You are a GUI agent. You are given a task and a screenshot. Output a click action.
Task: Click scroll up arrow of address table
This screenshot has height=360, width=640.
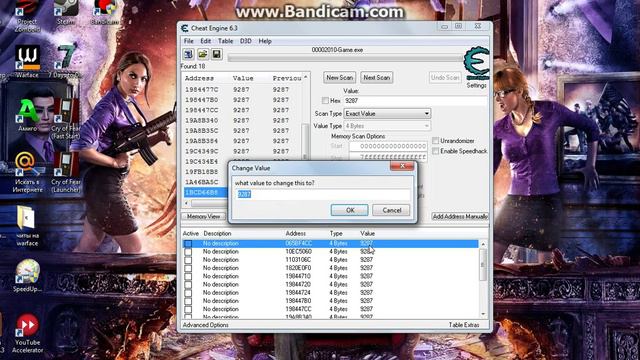(x=483, y=244)
